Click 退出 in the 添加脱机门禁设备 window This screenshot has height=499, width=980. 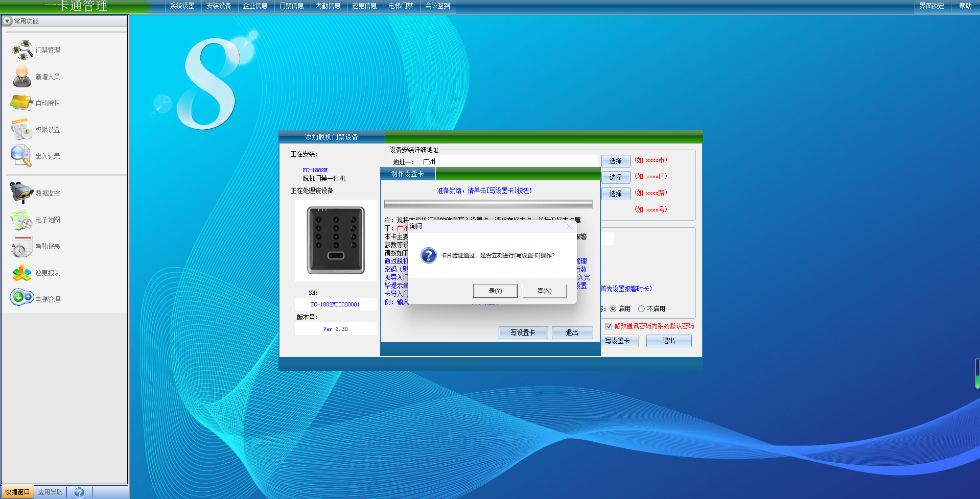pyautogui.click(x=669, y=341)
